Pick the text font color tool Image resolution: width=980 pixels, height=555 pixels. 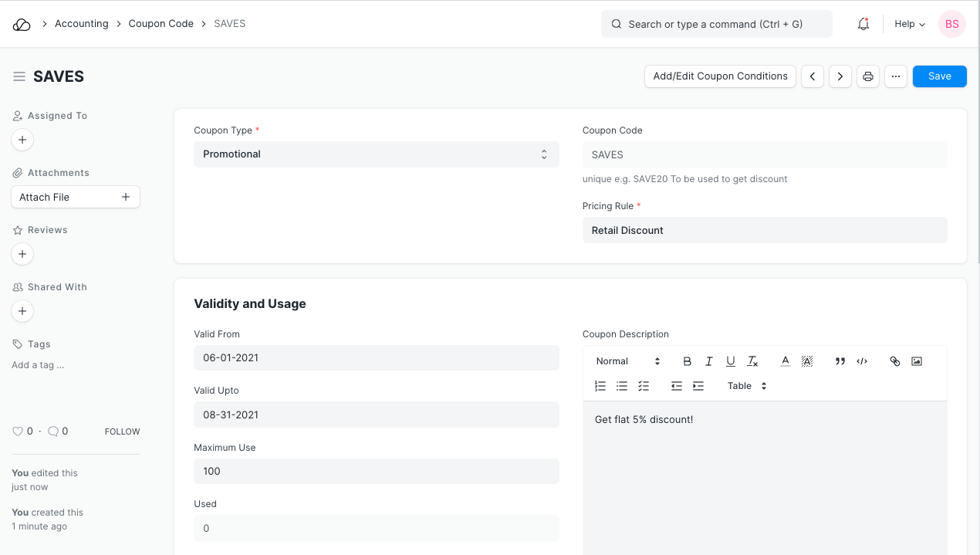point(785,361)
